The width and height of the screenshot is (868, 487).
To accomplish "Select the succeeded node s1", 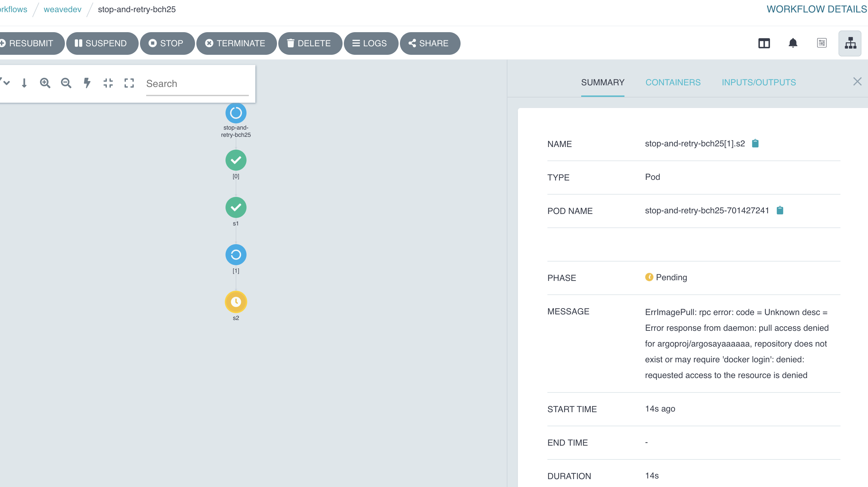I will (x=236, y=207).
